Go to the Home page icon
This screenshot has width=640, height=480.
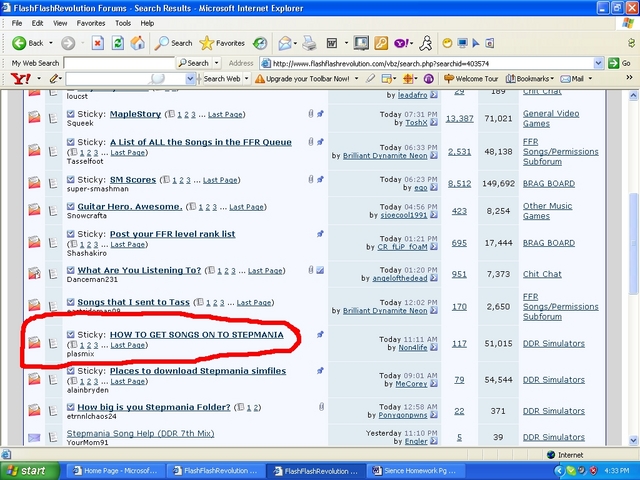[x=138, y=43]
